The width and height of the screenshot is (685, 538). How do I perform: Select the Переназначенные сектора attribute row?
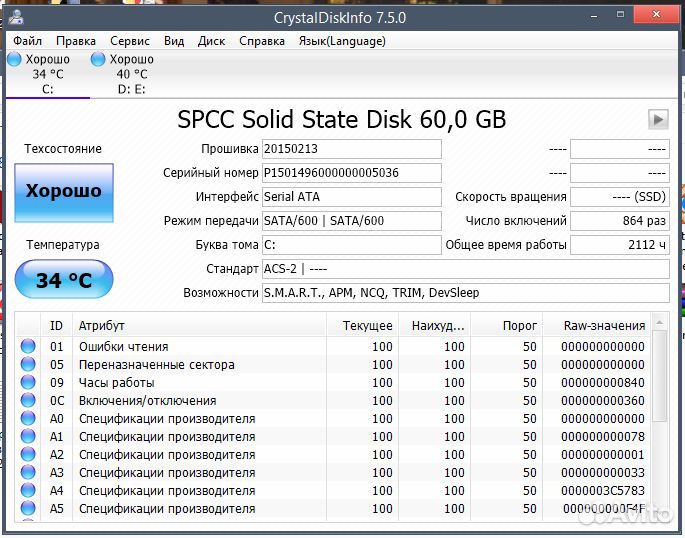tap(333, 365)
